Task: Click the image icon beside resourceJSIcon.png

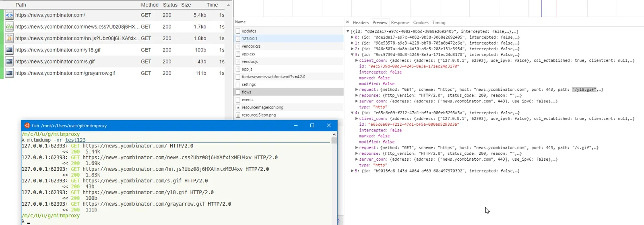Action: (x=238, y=115)
